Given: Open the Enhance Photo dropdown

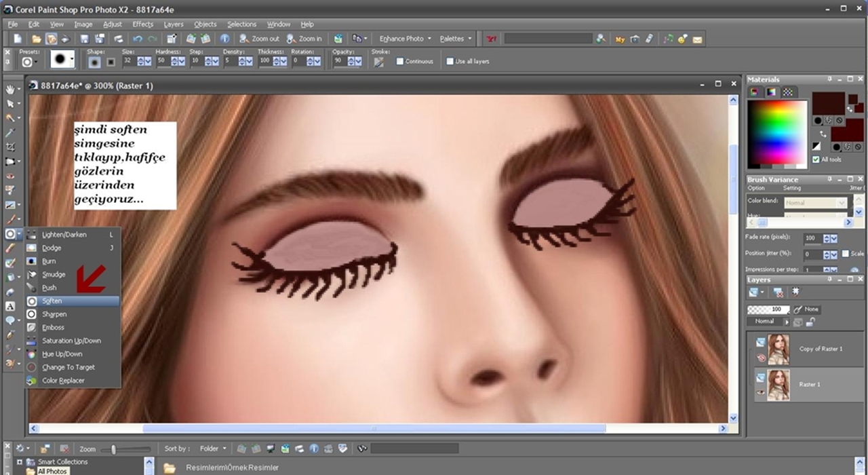Looking at the screenshot, I should tap(405, 39).
